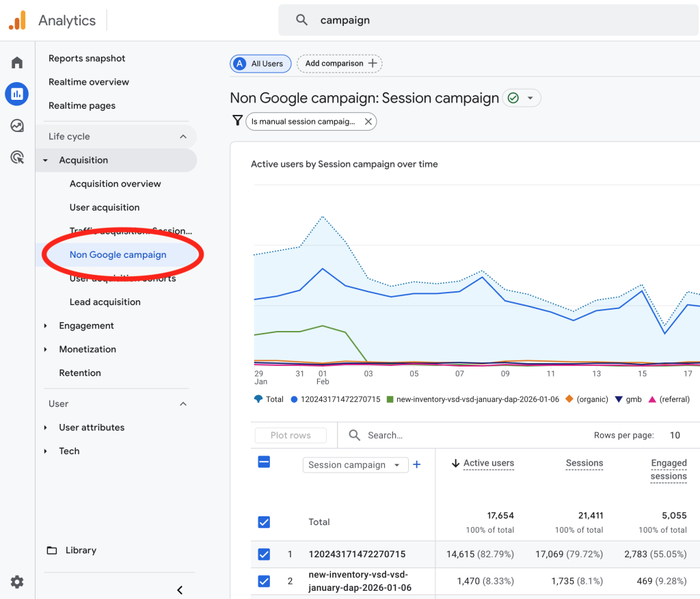
Task: Click the filter funnel icon
Action: (x=237, y=120)
